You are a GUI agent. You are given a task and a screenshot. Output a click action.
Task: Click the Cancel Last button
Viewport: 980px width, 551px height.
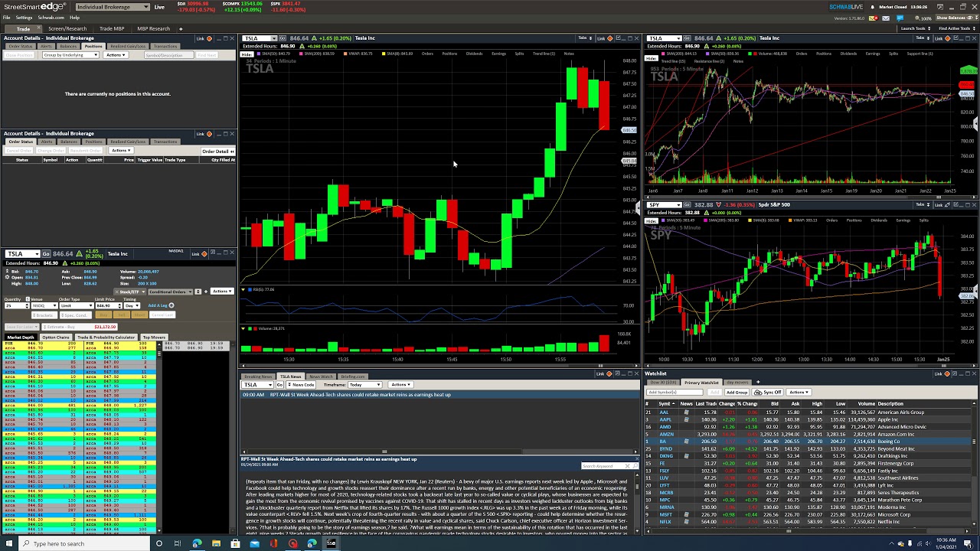[x=162, y=315]
